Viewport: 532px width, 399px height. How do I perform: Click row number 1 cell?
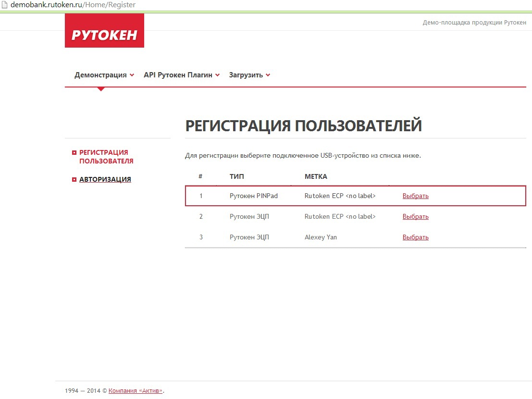tap(201, 196)
